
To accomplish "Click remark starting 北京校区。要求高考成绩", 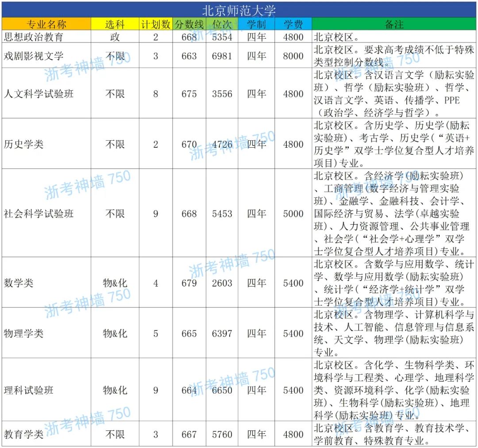I will [394, 56].
